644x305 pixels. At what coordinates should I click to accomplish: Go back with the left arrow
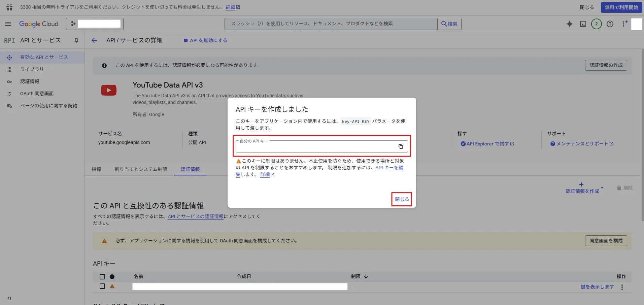tap(94, 40)
